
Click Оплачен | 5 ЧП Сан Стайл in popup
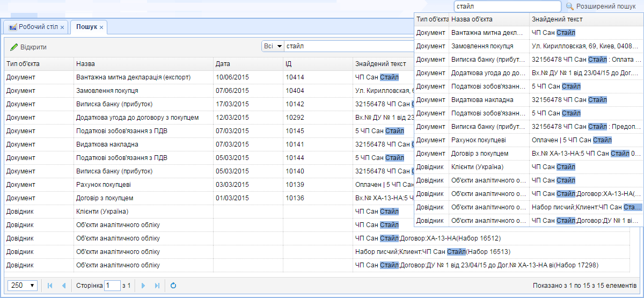[572, 140]
